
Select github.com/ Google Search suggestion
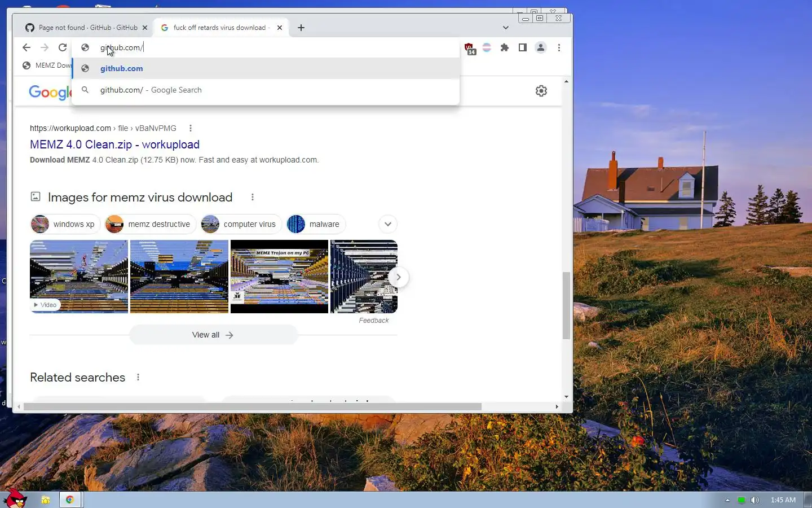pos(265,90)
